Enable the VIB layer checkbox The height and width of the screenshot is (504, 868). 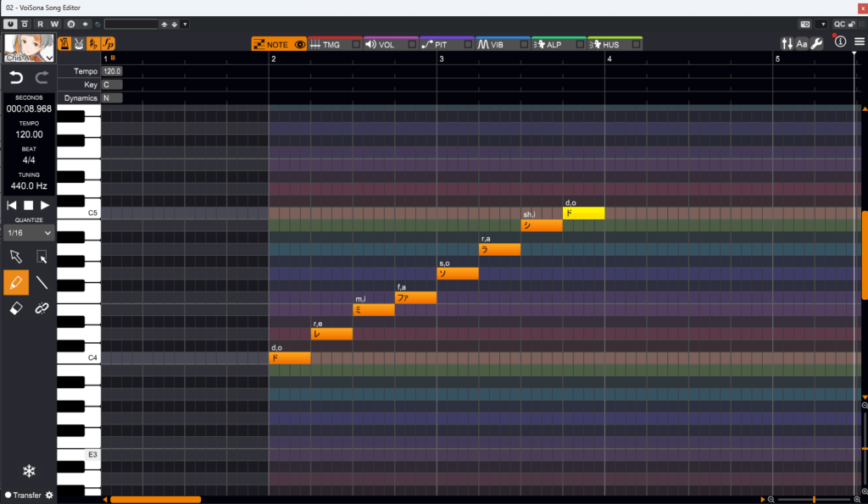(524, 44)
